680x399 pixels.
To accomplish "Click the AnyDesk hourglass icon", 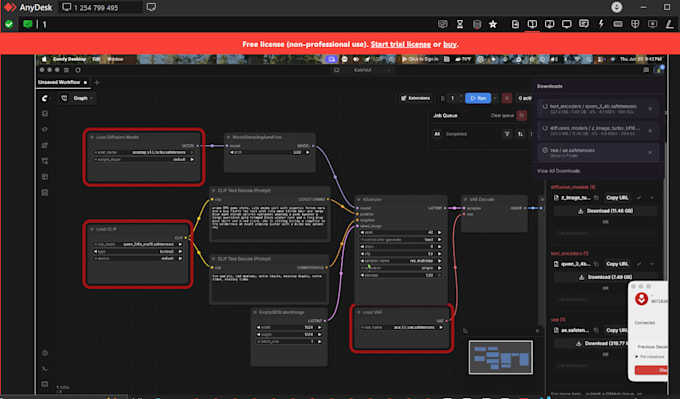I will pos(460,24).
